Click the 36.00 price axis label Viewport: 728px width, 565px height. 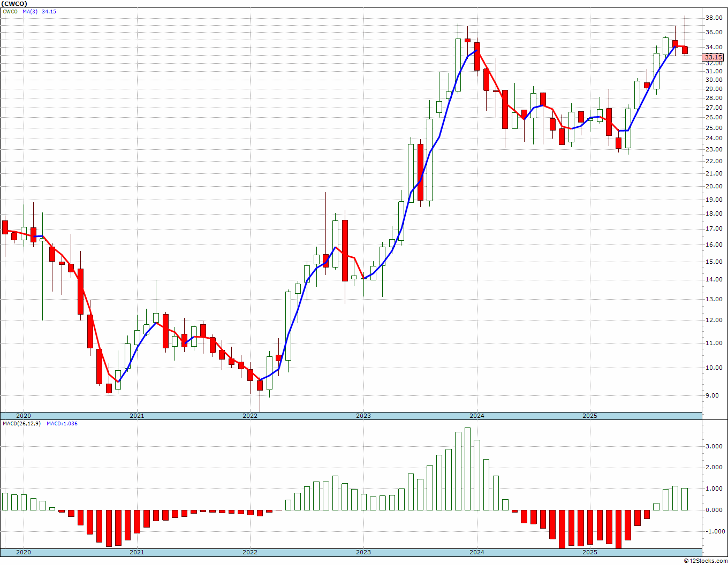pos(714,32)
